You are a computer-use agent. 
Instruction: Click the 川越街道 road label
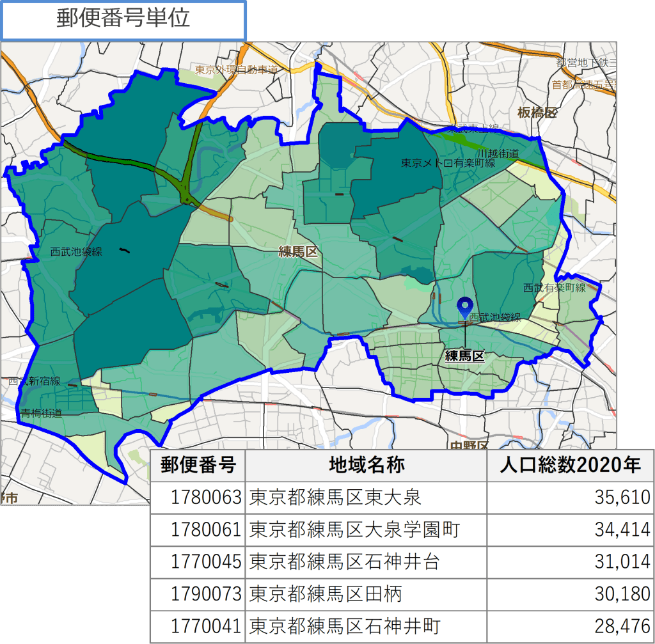coord(498,153)
